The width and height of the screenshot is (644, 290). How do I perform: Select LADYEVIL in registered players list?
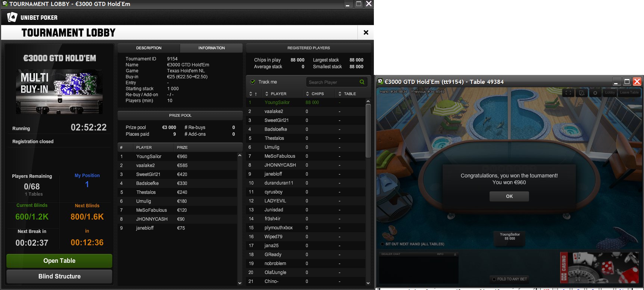tap(306, 201)
